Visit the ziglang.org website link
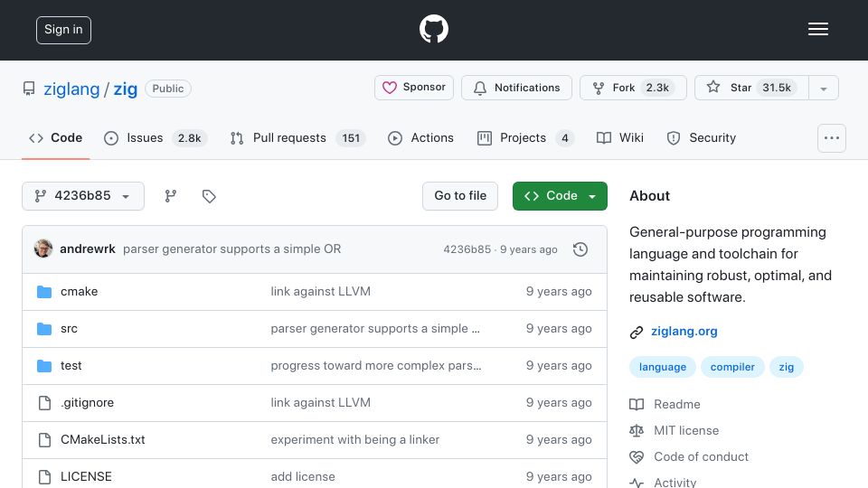Screen dimensions: 868x488 [684, 332]
